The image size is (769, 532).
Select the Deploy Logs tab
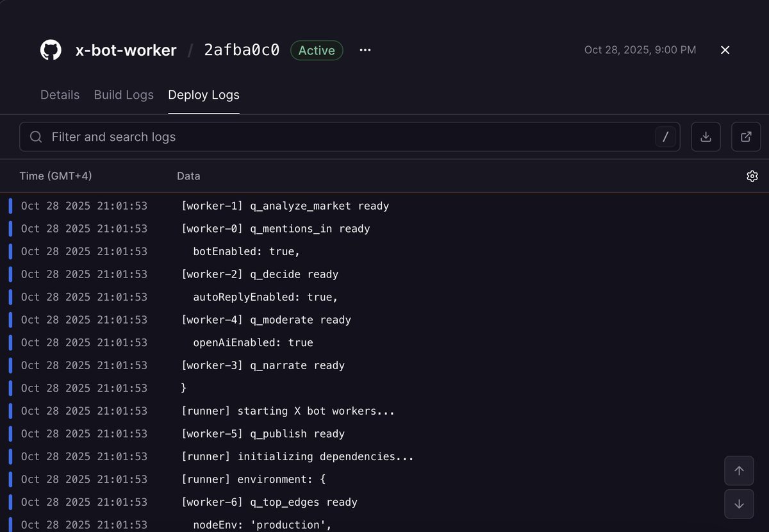[x=204, y=95]
